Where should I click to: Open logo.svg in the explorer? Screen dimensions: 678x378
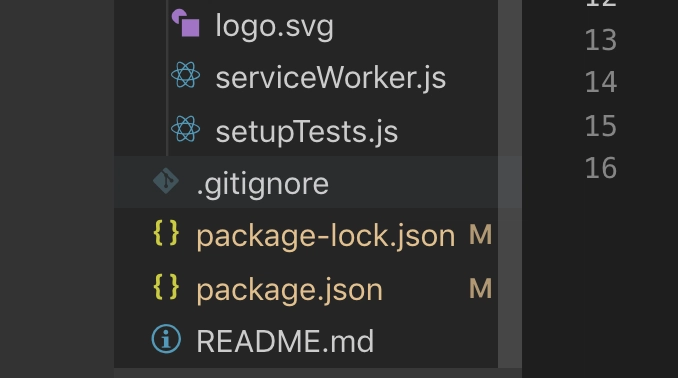274,26
